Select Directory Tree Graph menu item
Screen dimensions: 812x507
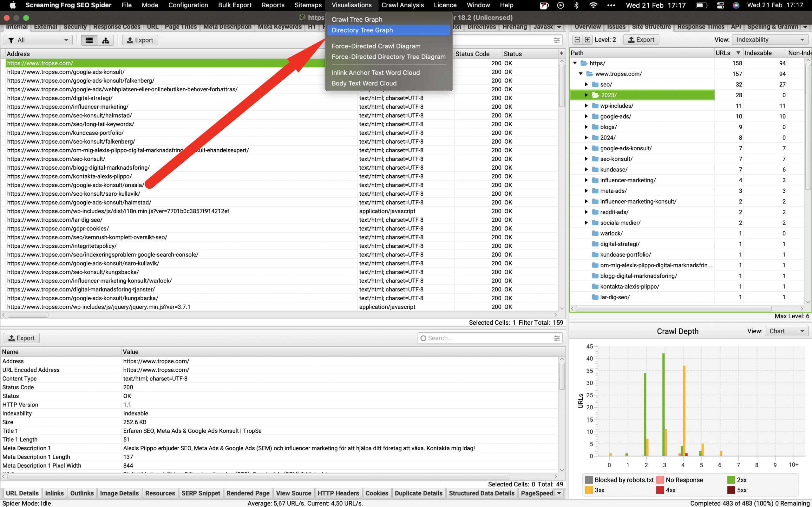[x=388, y=30]
